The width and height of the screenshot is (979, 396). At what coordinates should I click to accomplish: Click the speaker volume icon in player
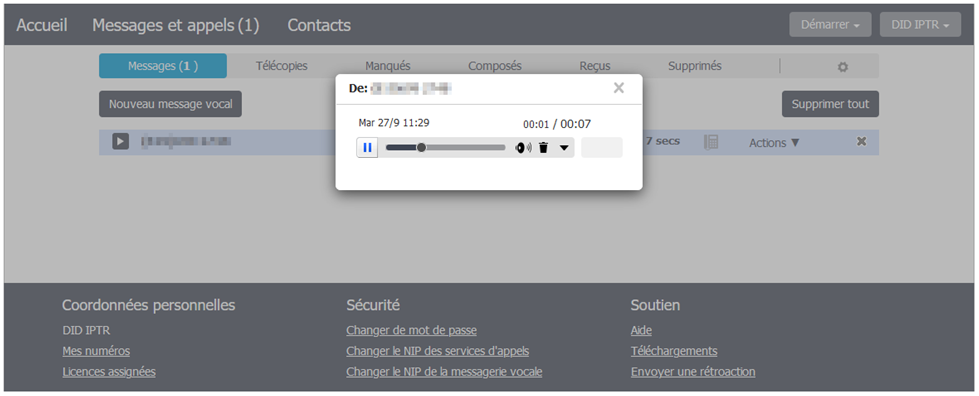[523, 148]
